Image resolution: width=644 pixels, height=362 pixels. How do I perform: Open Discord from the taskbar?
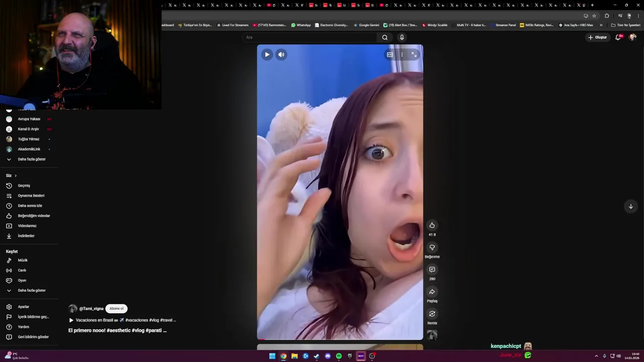pos(328,356)
